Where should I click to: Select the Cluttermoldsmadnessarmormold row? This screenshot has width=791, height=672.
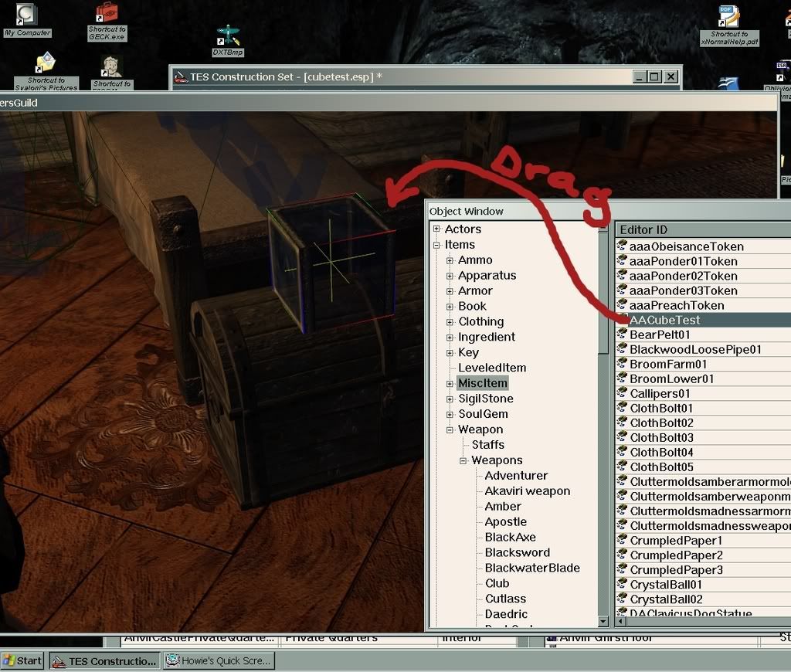[703, 511]
